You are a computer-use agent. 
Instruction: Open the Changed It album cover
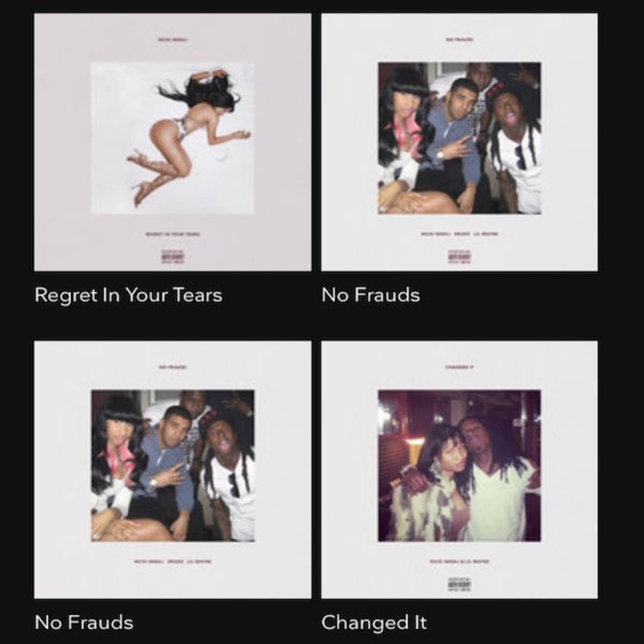pos(459,470)
